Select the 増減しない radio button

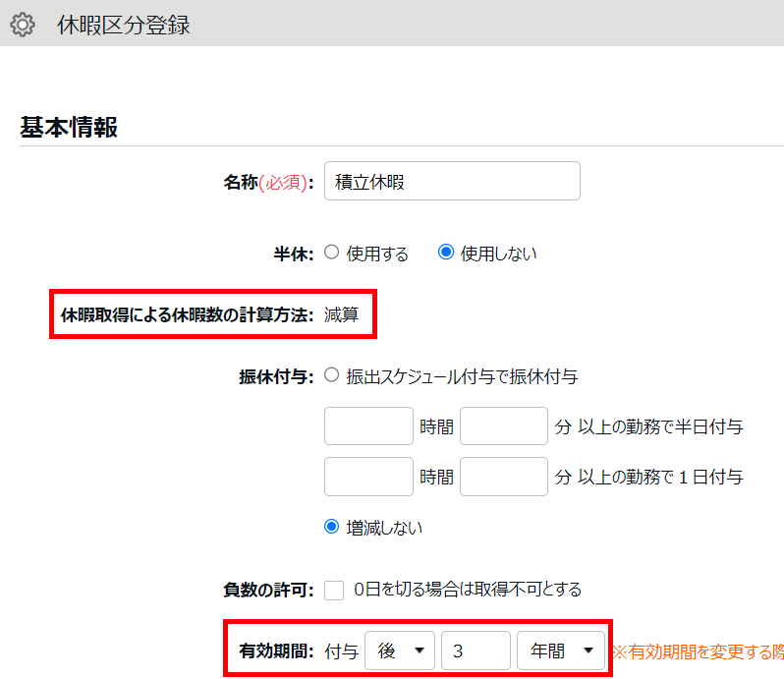(332, 527)
